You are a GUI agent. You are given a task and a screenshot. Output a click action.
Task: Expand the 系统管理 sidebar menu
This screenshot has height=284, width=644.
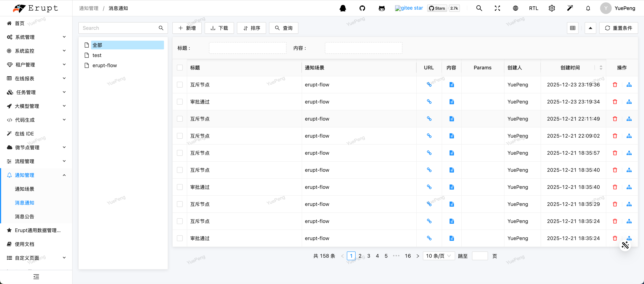click(x=36, y=37)
